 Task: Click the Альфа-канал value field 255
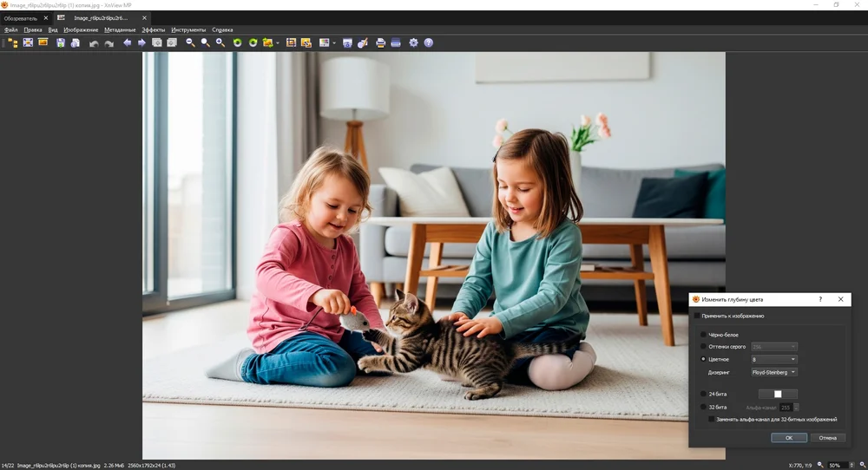786,408
